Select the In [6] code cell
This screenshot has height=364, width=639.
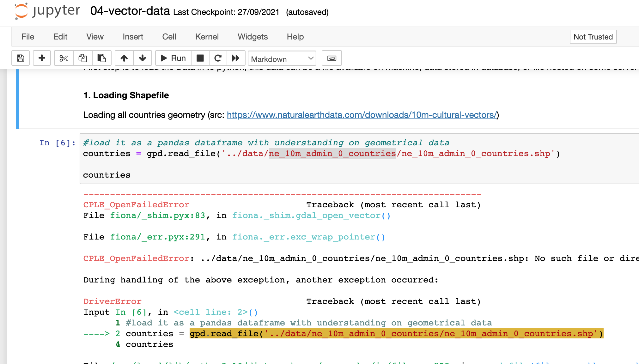coord(284,159)
